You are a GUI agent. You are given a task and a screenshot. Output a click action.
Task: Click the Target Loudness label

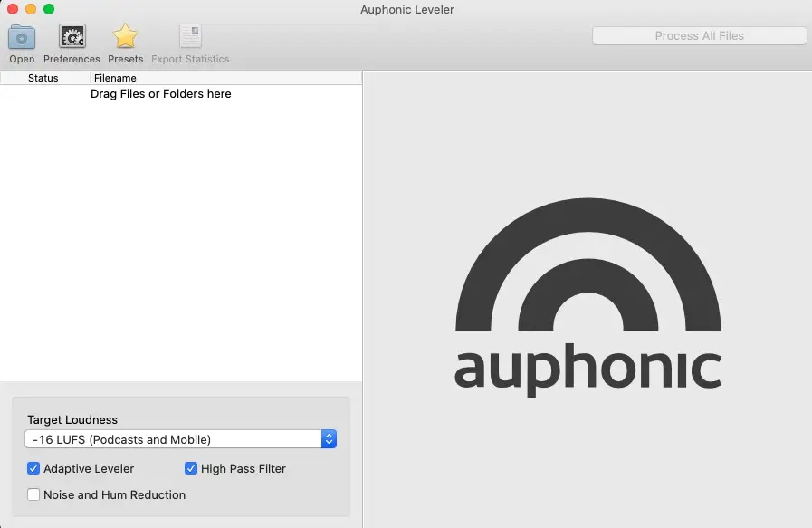coord(72,419)
